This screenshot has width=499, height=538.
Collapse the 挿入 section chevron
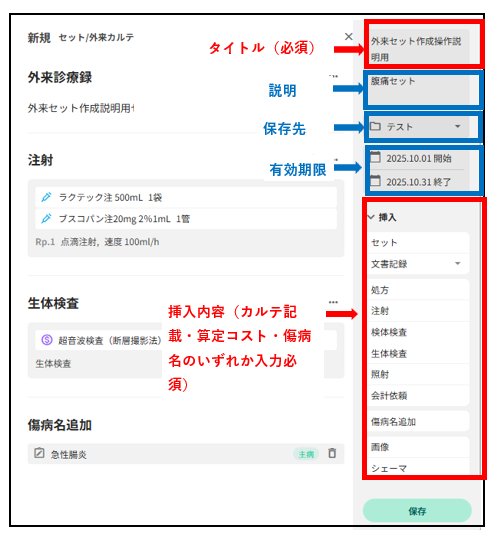point(371,217)
